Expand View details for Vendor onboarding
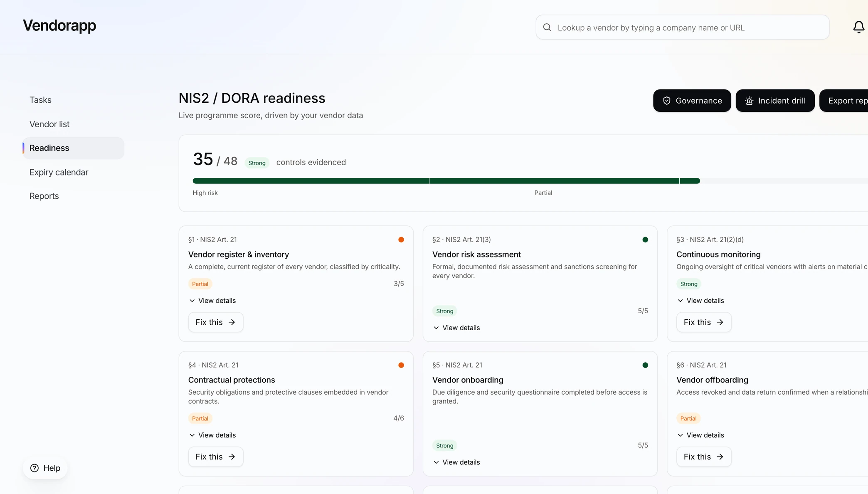 456,462
